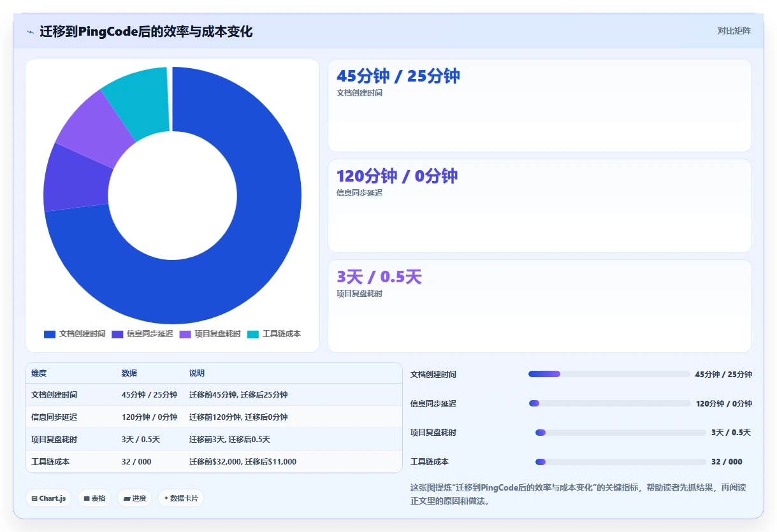Click the icon in 进度 tag
The image size is (777, 532).
127,499
